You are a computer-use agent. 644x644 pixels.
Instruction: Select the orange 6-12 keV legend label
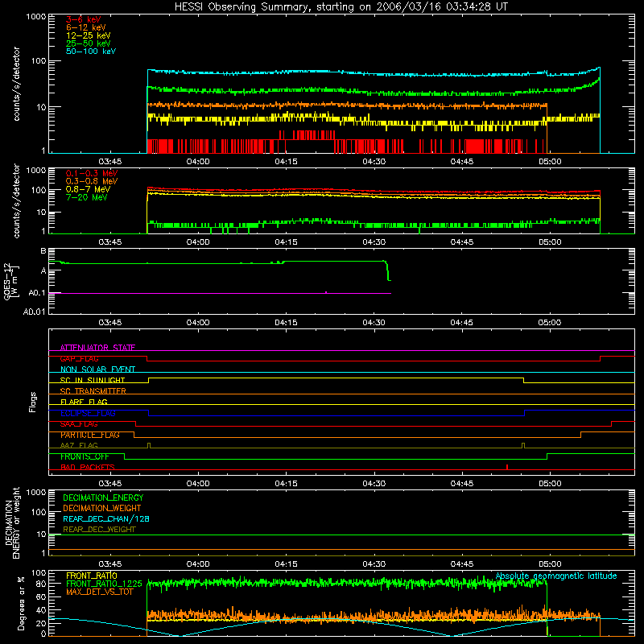point(85,27)
